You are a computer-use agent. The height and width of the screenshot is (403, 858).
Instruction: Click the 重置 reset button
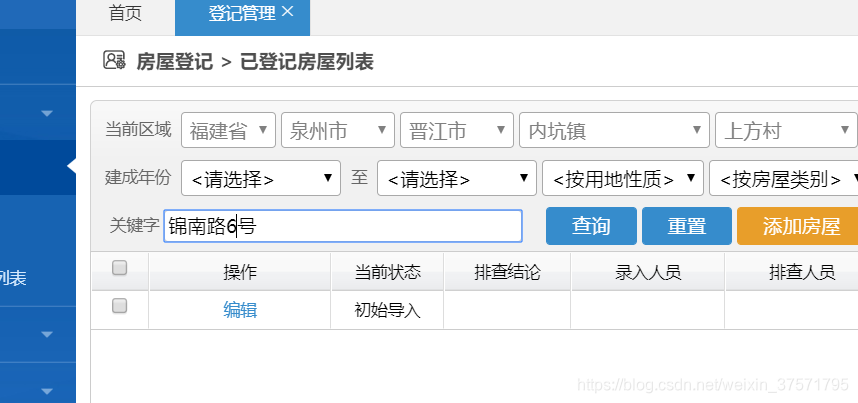[x=687, y=226]
